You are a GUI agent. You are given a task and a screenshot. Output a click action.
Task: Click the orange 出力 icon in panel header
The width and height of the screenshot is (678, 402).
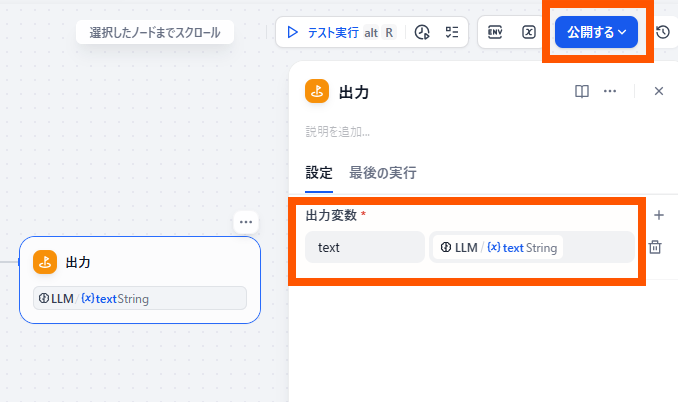[x=318, y=91]
